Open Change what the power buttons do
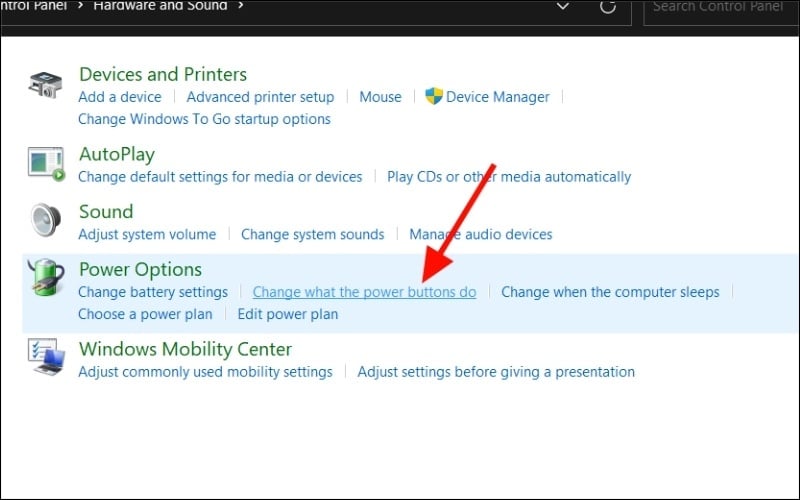800x500 pixels. tap(364, 292)
